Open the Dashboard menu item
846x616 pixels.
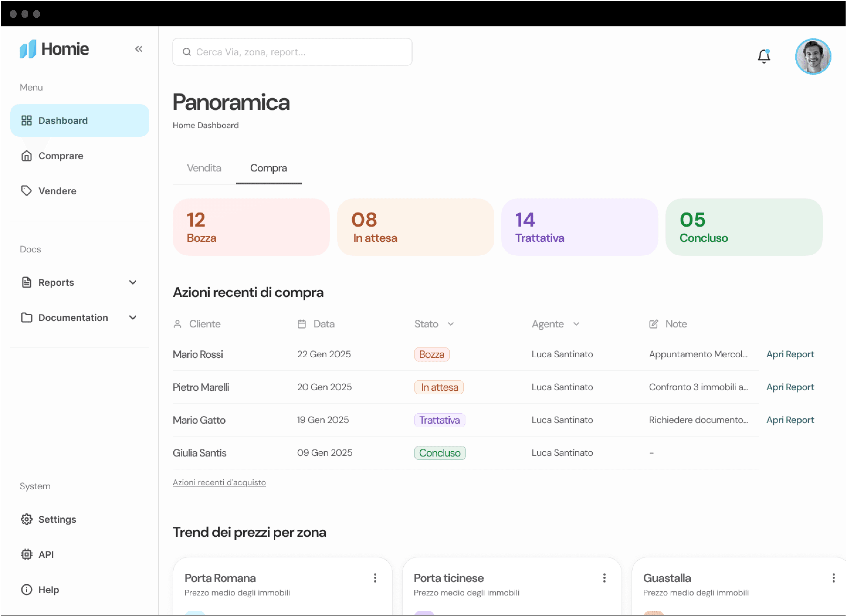point(80,121)
